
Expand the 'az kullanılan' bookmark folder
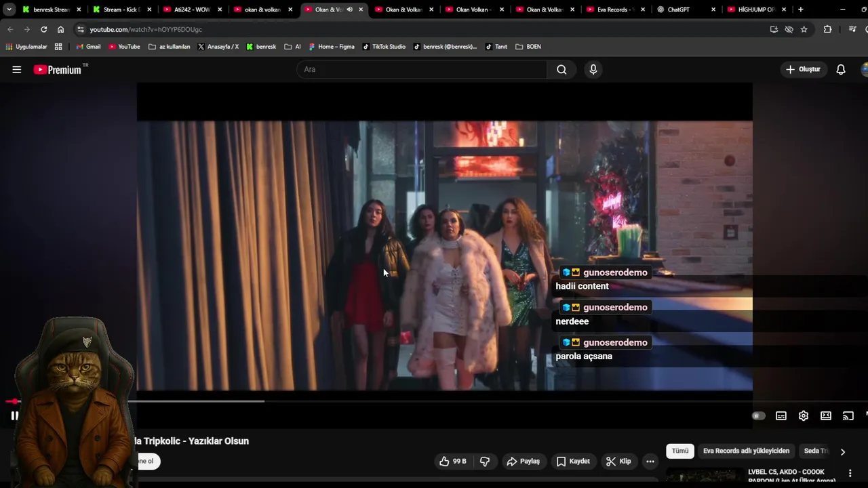point(170,47)
